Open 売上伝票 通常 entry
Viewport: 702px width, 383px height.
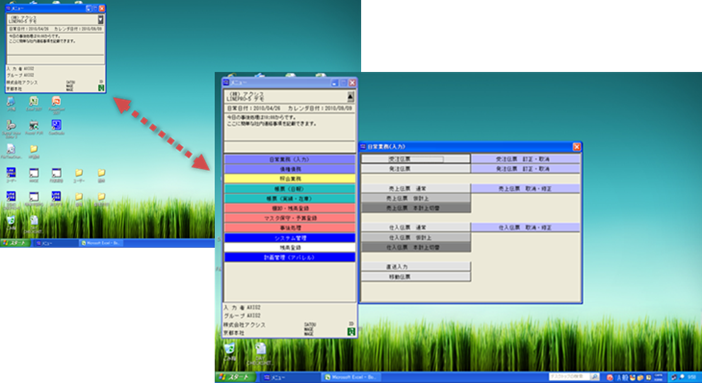(x=416, y=189)
